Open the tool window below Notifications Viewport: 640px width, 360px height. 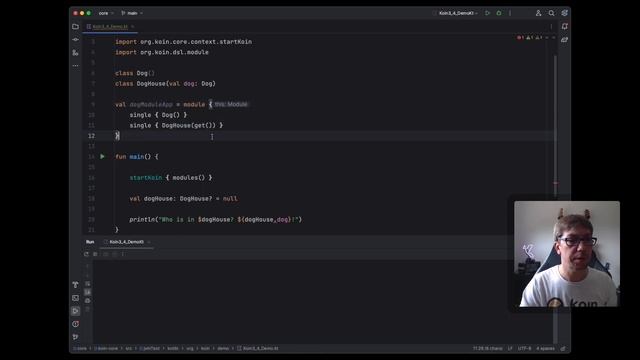564,40
